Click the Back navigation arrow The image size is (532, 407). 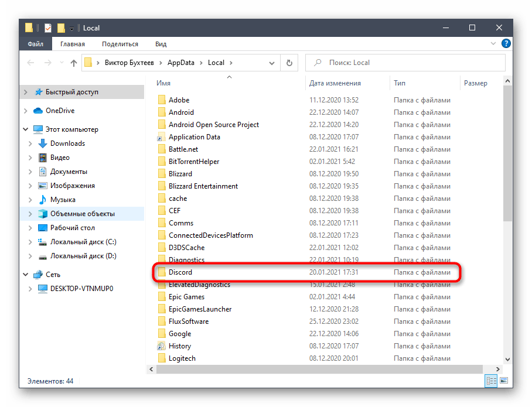[29, 63]
